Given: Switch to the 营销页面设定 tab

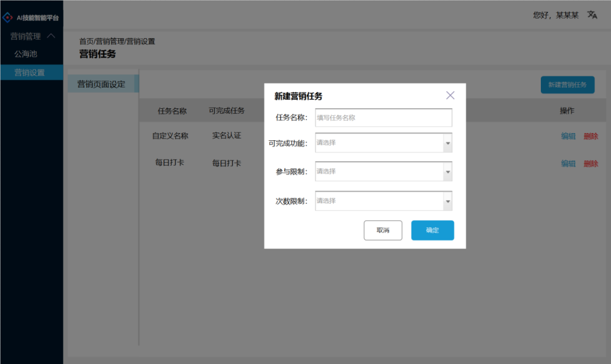Looking at the screenshot, I should (102, 83).
